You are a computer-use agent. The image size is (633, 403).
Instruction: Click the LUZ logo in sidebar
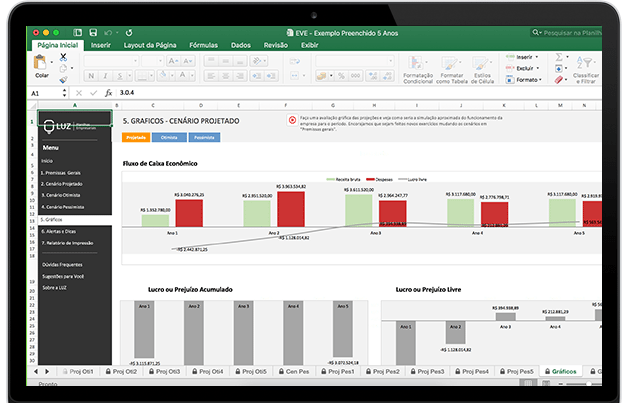59,125
